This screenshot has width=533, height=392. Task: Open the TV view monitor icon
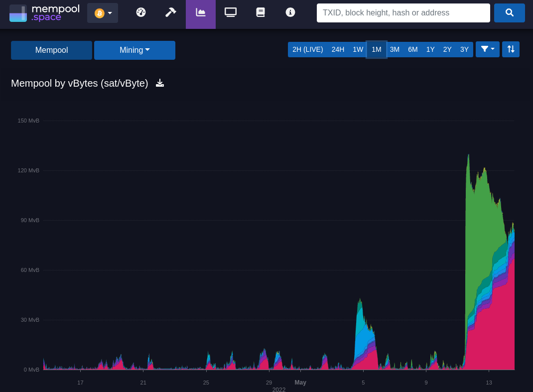coord(231,12)
